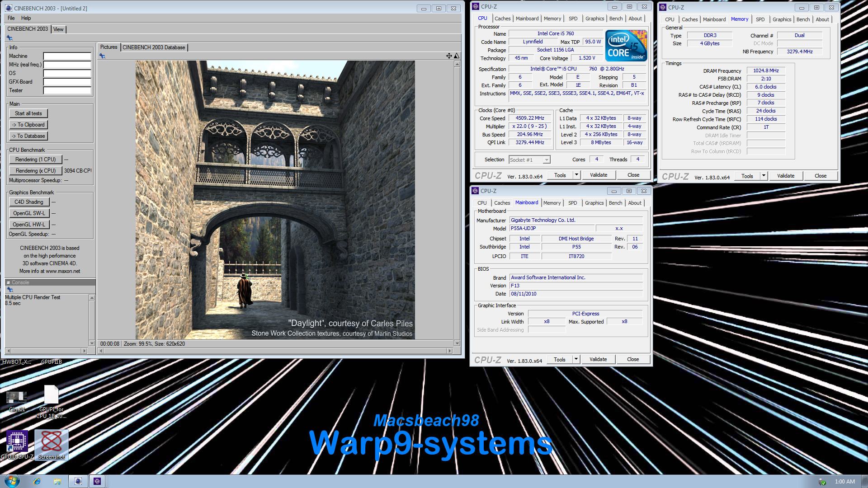This screenshot has height=488, width=868.
Task: Open the GPUID CPU-Z desktop shortcut
Action: pyautogui.click(x=17, y=445)
